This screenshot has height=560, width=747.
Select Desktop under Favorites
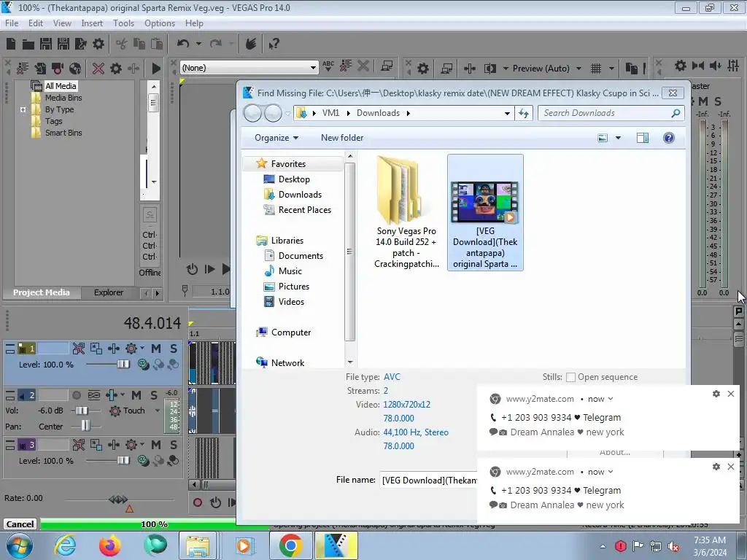[294, 179]
